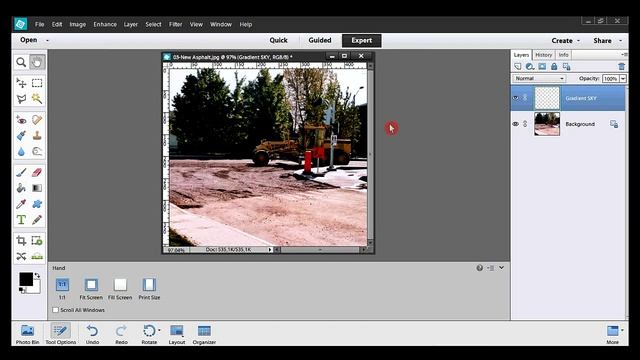Switch to the History tab
The width and height of the screenshot is (640, 360).
click(x=543, y=55)
